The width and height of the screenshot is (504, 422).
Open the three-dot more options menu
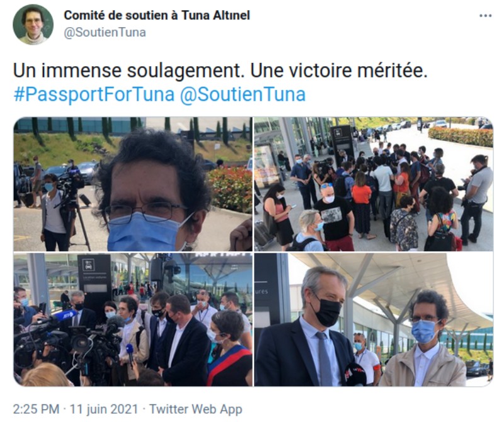(x=485, y=16)
